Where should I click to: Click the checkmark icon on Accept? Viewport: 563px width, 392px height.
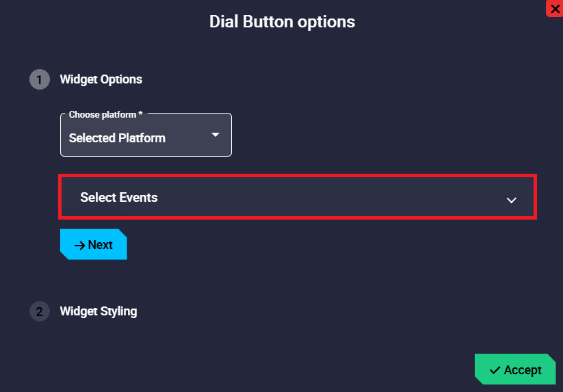point(495,370)
